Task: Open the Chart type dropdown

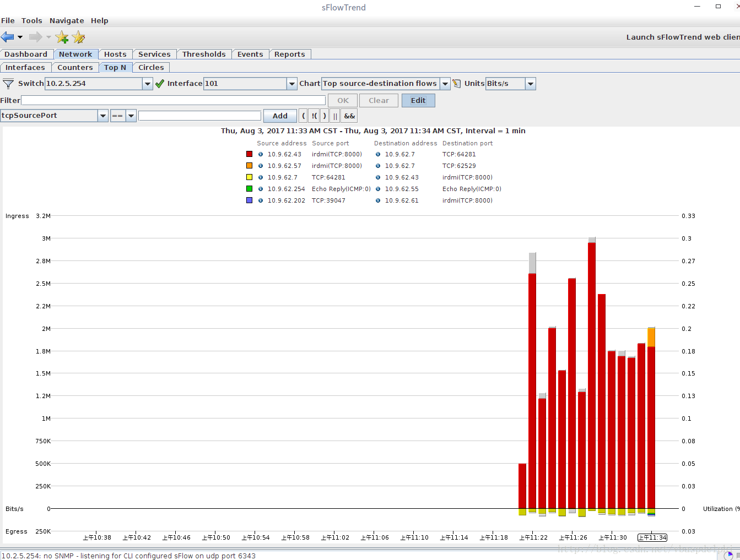Action: pyautogui.click(x=445, y=84)
